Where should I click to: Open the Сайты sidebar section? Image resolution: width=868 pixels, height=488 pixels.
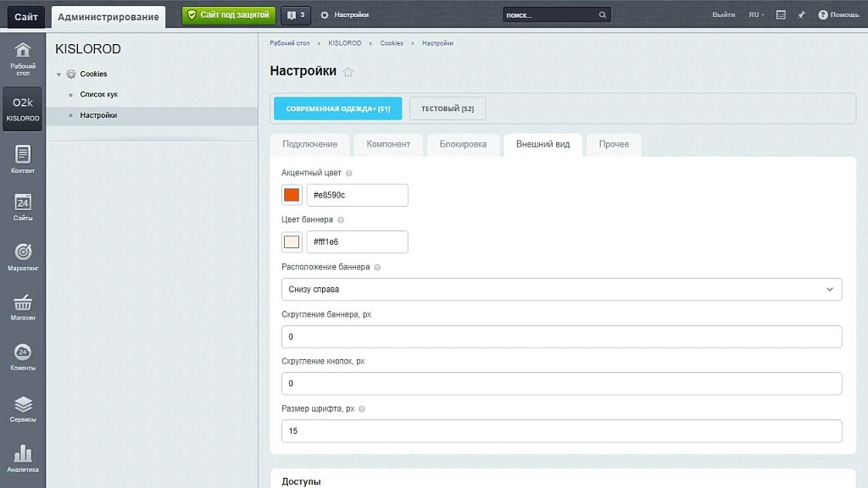pos(23,208)
